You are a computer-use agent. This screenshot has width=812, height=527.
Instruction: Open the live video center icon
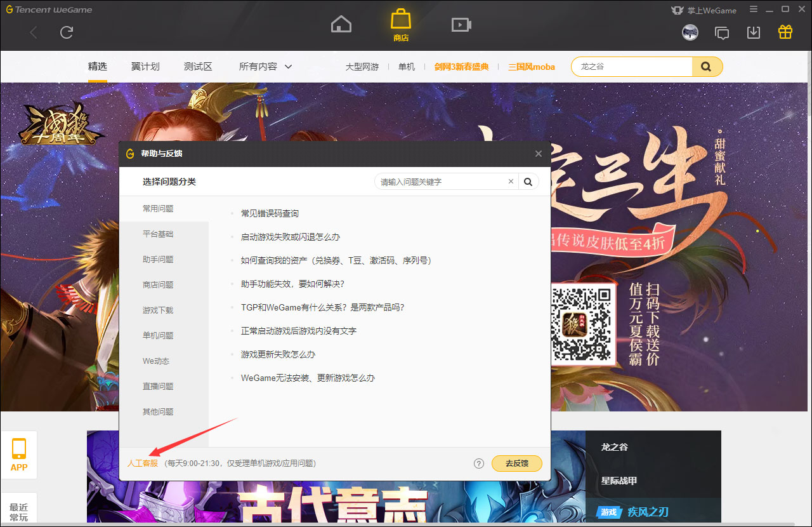pos(461,24)
